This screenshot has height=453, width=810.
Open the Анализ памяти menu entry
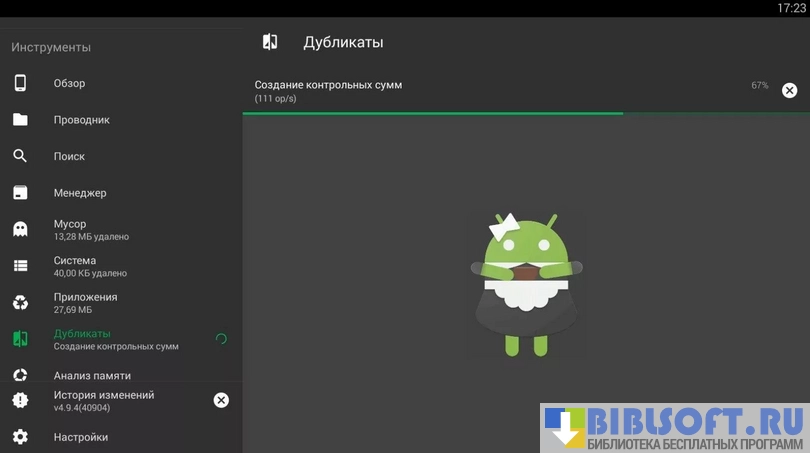(x=92, y=376)
